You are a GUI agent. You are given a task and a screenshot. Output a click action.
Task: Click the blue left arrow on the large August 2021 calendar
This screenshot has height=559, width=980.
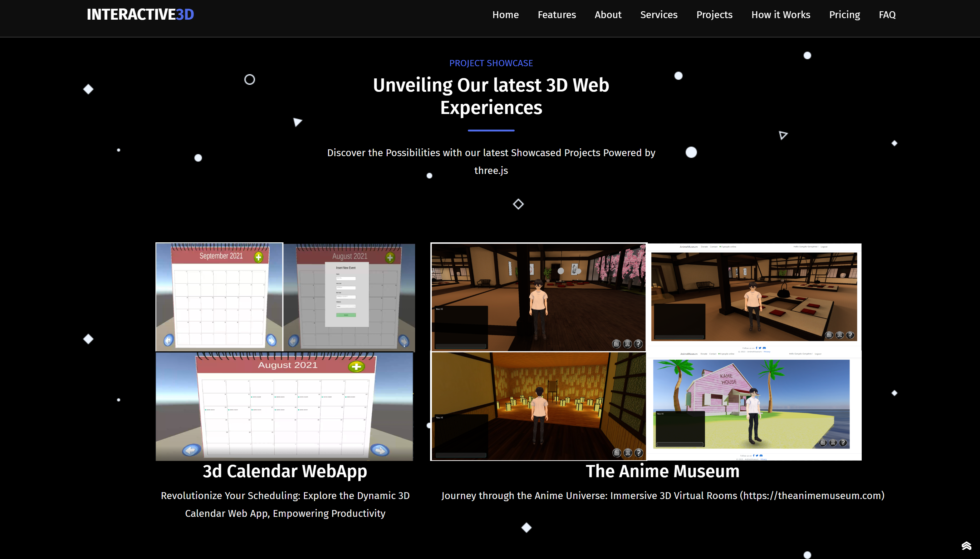[x=191, y=450]
